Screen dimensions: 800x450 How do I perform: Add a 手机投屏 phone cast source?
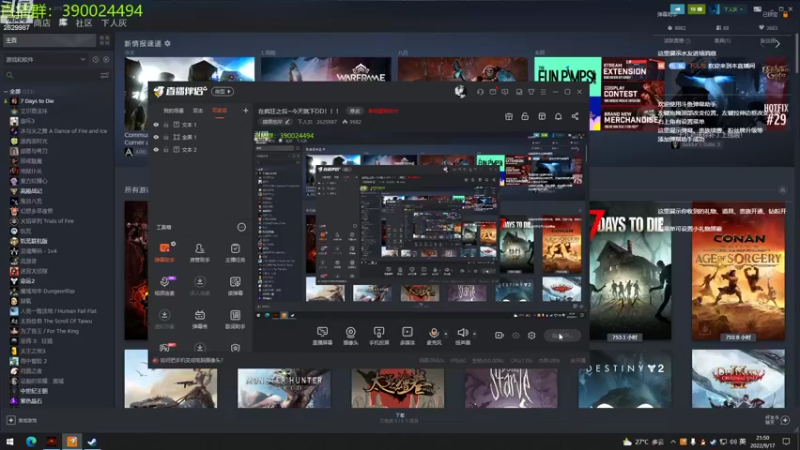click(x=379, y=336)
